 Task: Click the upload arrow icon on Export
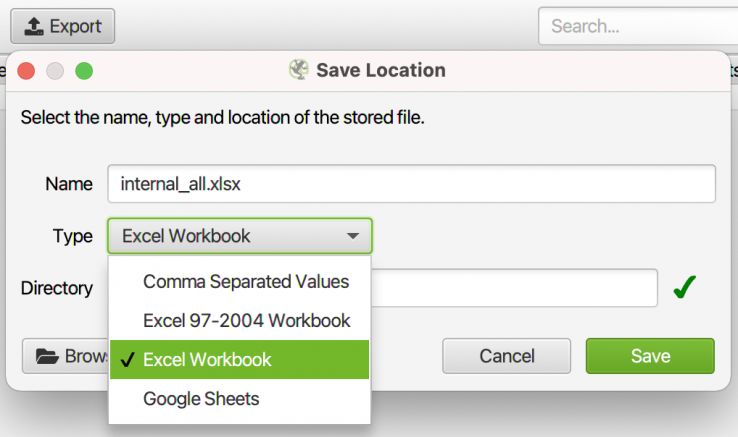[33, 26]
